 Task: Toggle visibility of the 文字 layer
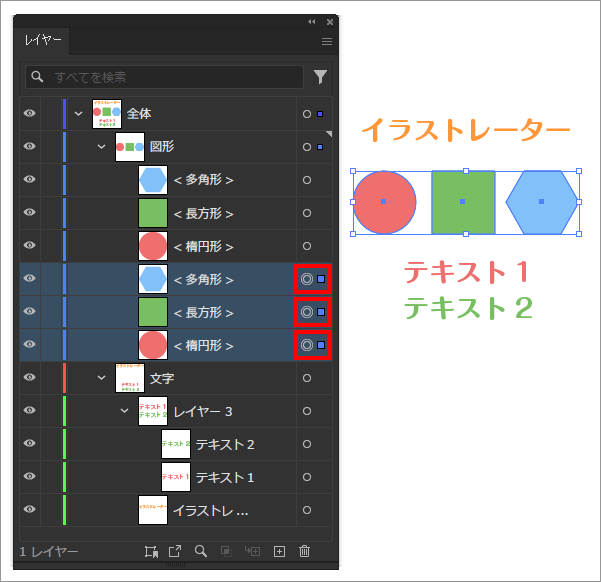click(x=30, y=377)
